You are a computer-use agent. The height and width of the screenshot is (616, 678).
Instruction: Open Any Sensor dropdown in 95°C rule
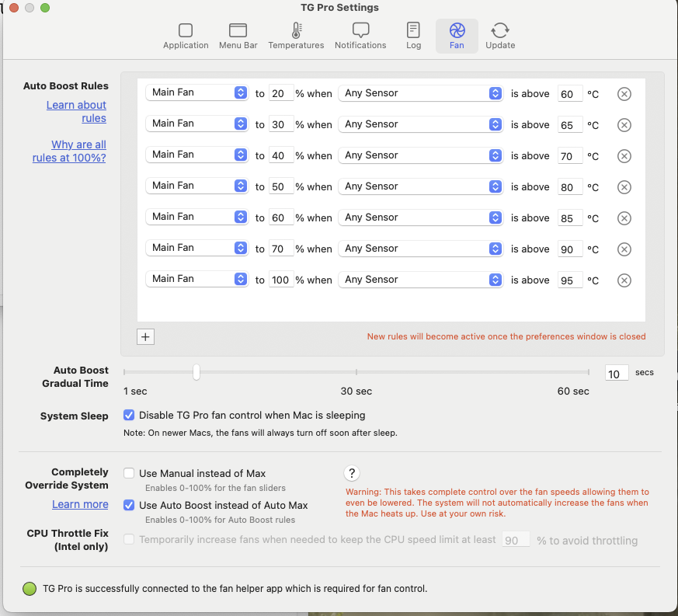pyautogui.click(x=420, y=280)
